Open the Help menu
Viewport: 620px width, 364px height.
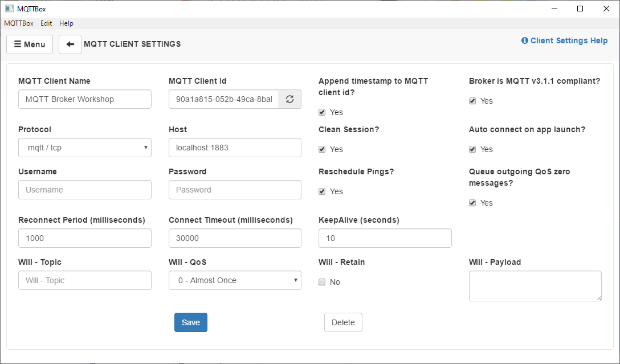[66, 23]
